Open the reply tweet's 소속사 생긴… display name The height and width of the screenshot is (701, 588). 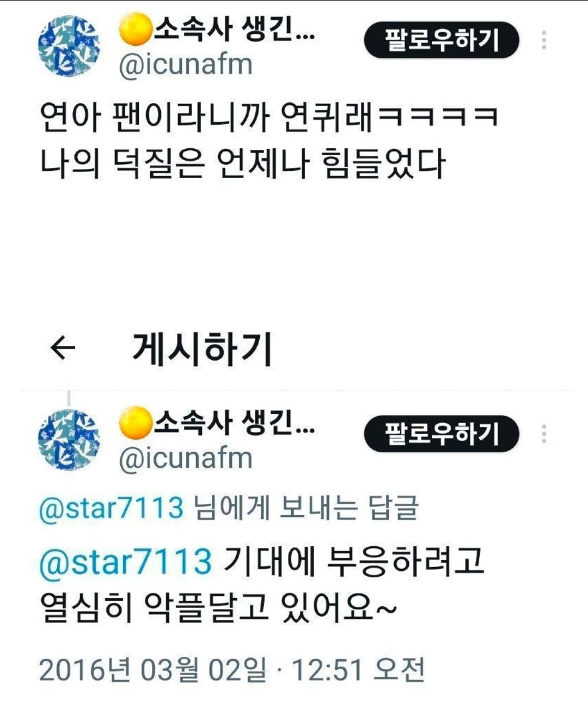[235, 423]
